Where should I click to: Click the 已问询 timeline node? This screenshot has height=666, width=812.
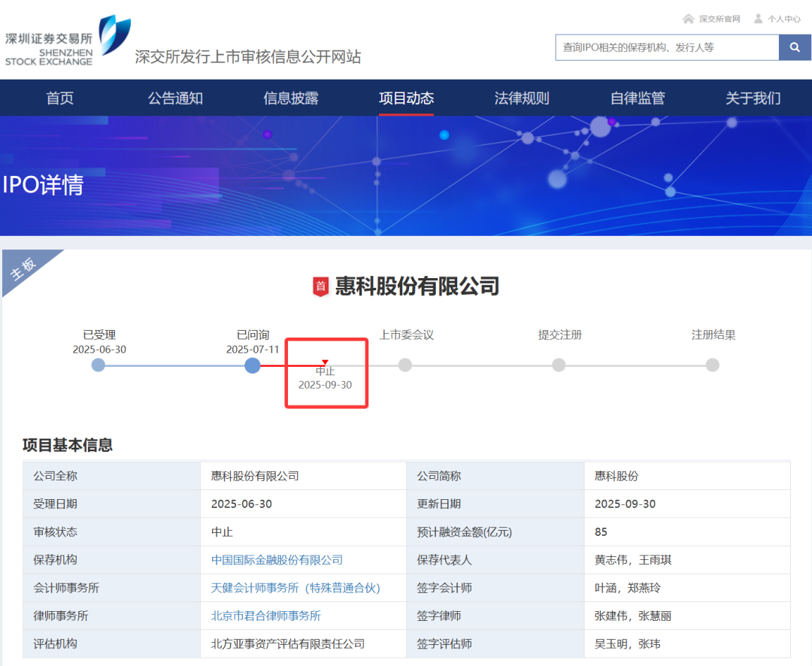252,365
